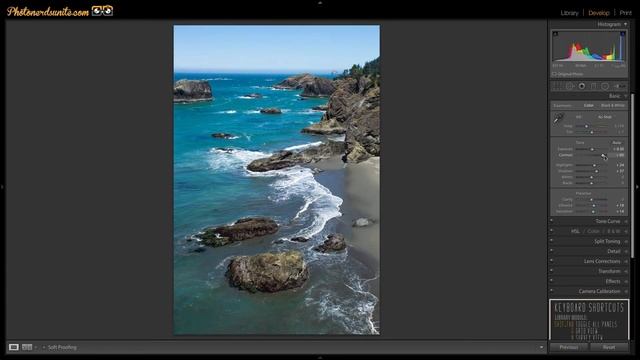Hide the right panel via edge arrow
Screen dimensions: 640x360
(638, 187)
